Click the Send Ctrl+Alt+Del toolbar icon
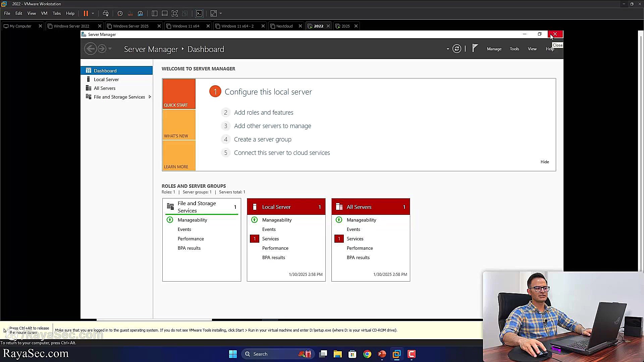This screenshot has height=362, width=644. click(x=106, y=13)
